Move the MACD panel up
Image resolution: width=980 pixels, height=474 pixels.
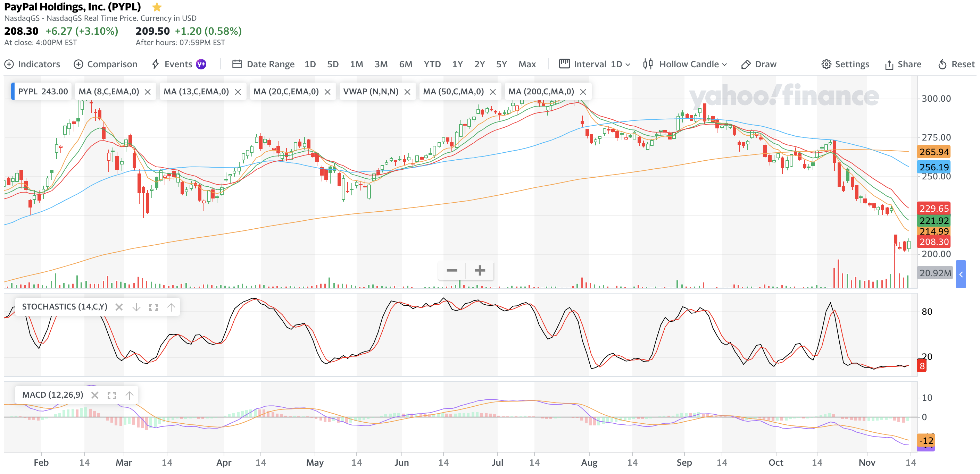click(129, 395)
